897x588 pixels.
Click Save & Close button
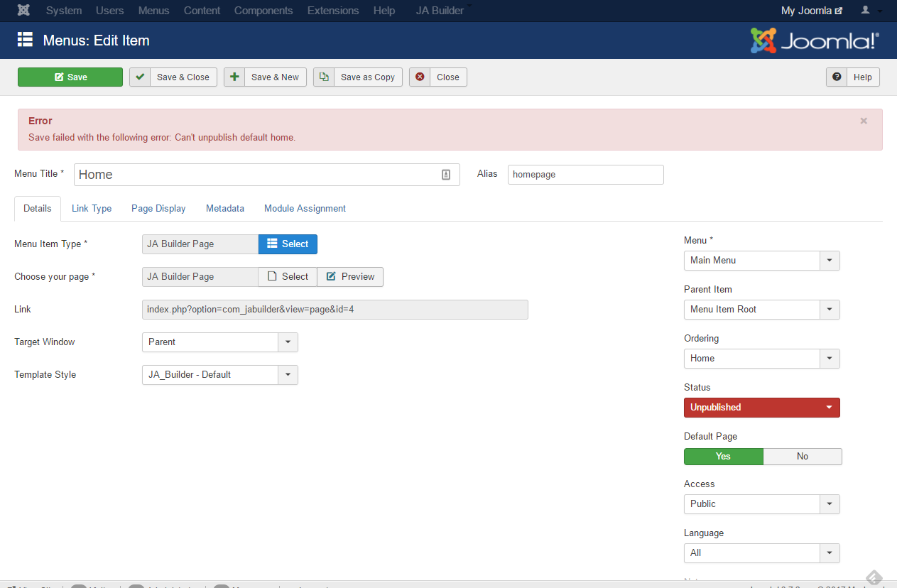click(x=173, y=77)
